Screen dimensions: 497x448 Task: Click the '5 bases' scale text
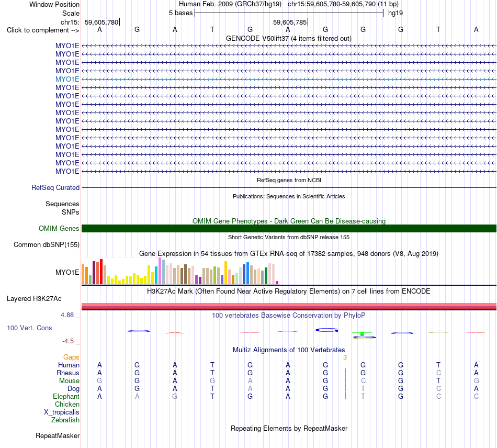click(x=180, y=13)
